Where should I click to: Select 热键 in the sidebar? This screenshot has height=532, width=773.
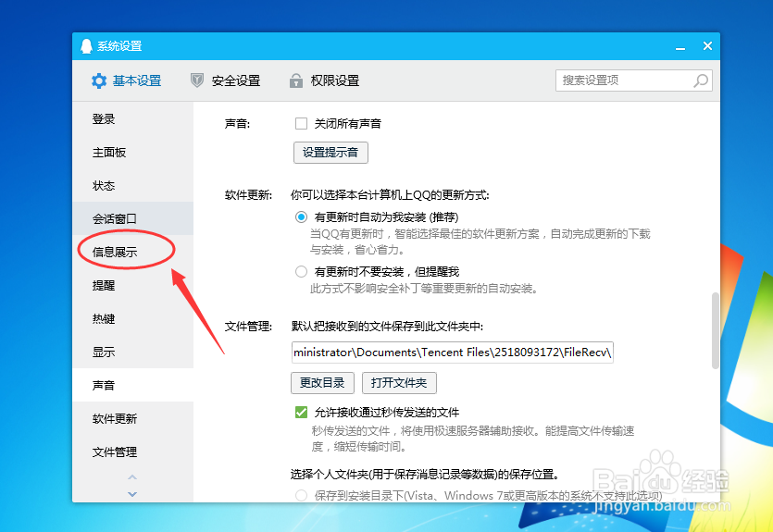(132, 318)
